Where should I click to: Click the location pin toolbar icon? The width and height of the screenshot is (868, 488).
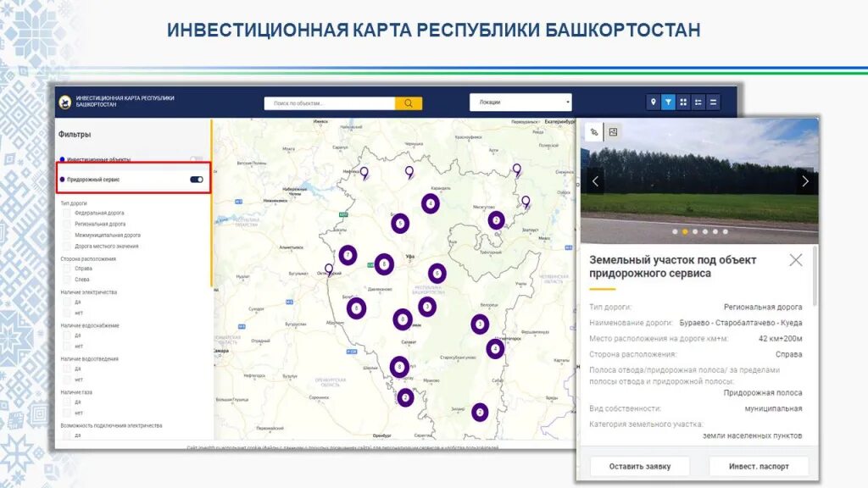tap(654, 103)
